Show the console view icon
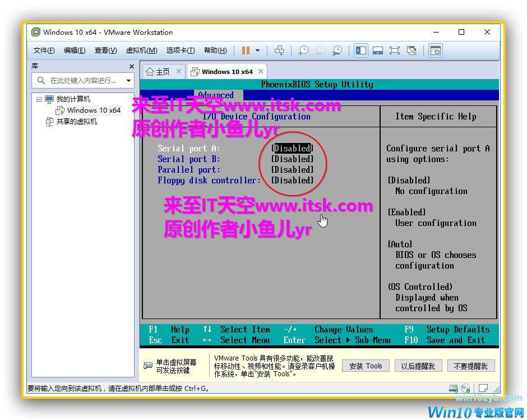 tap(436, 50)
